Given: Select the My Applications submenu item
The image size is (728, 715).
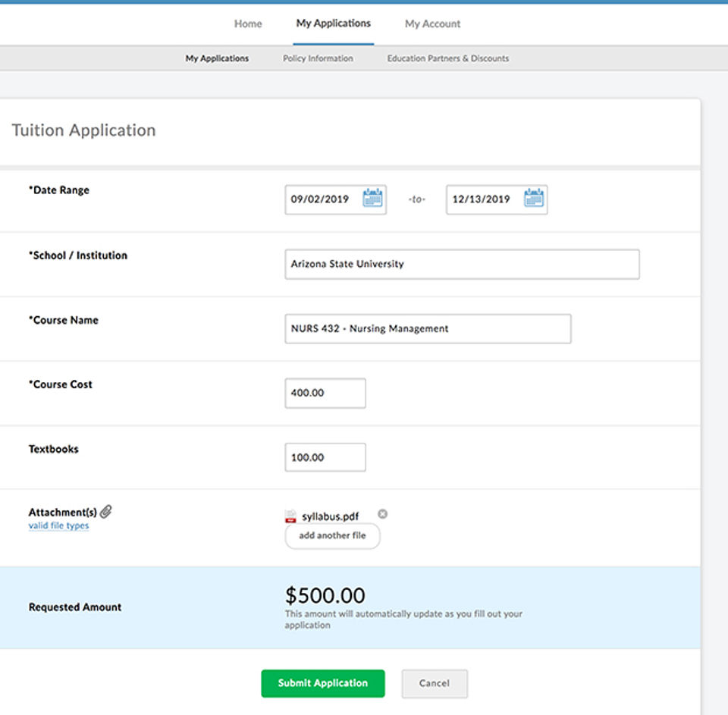Looking at the screenshot, I should 217,58.
